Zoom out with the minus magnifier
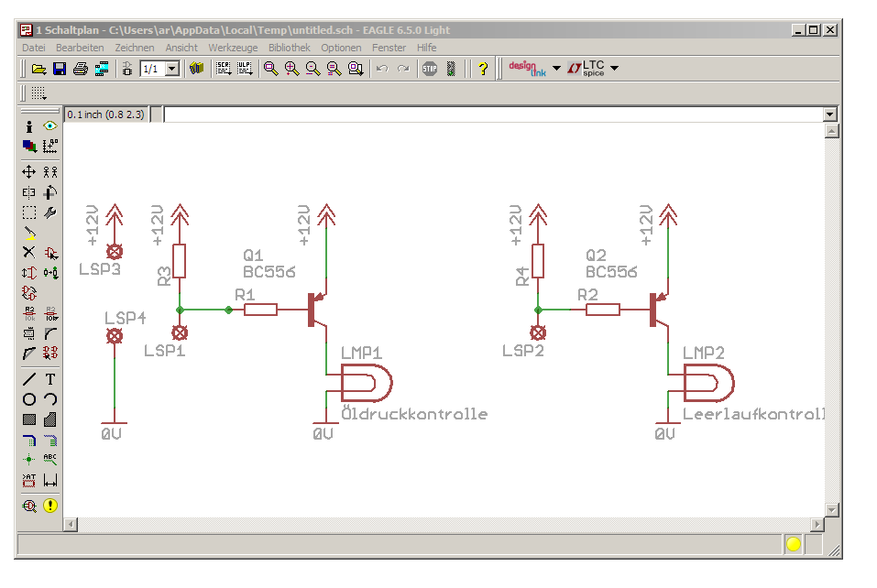 pos(313,69)
